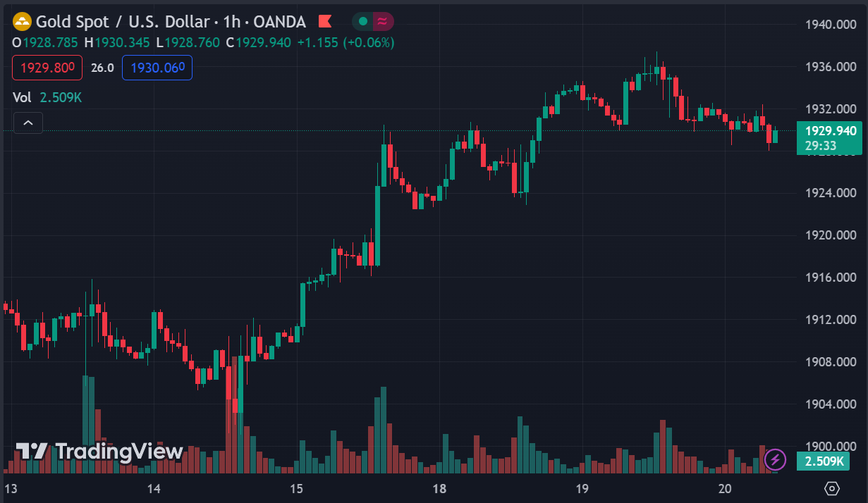
Task: Click the 26.0 spread value between prices
Action: tap(102, 68)
